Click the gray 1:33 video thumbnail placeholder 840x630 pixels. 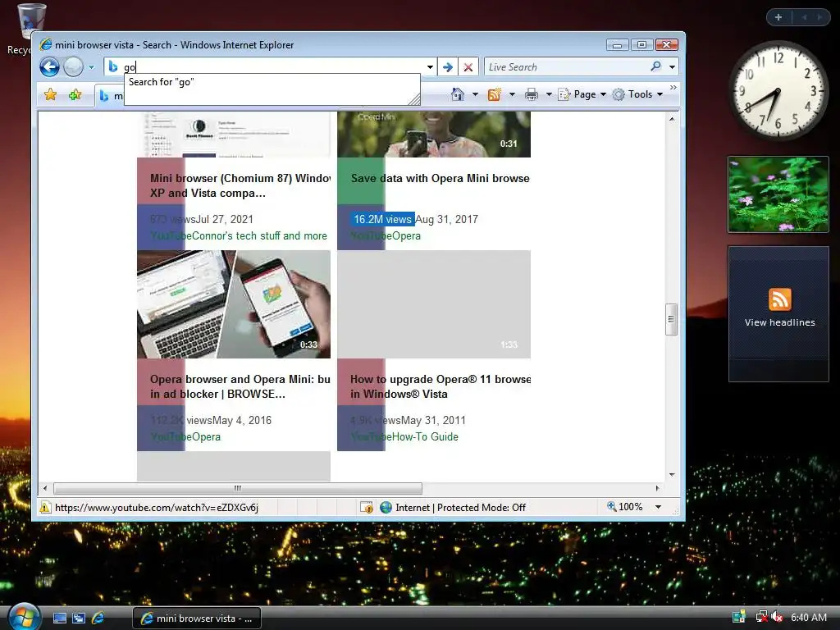(434, 304)
